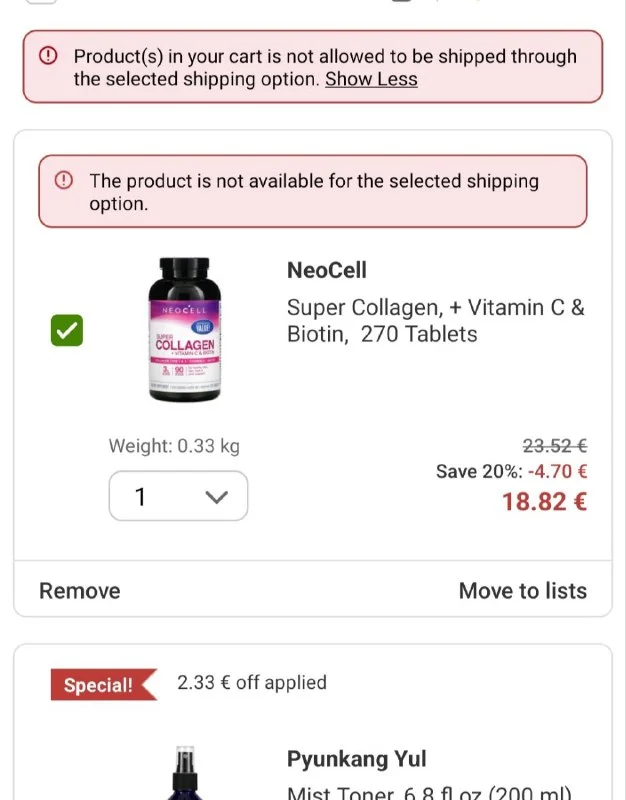The height and width of the screenshot is (800, 626).
Task: Click the alert icon in top cart banner
Action: [x=48, y=56]
